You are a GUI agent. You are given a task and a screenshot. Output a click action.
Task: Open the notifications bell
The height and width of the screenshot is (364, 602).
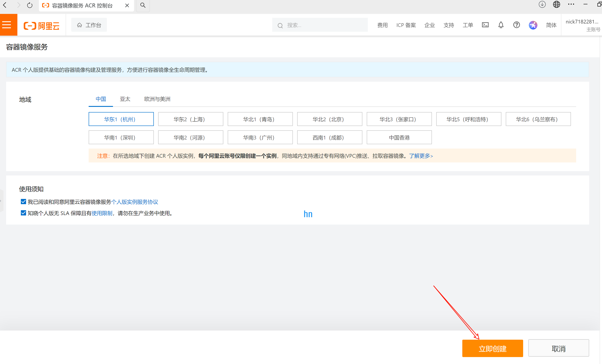501,25
